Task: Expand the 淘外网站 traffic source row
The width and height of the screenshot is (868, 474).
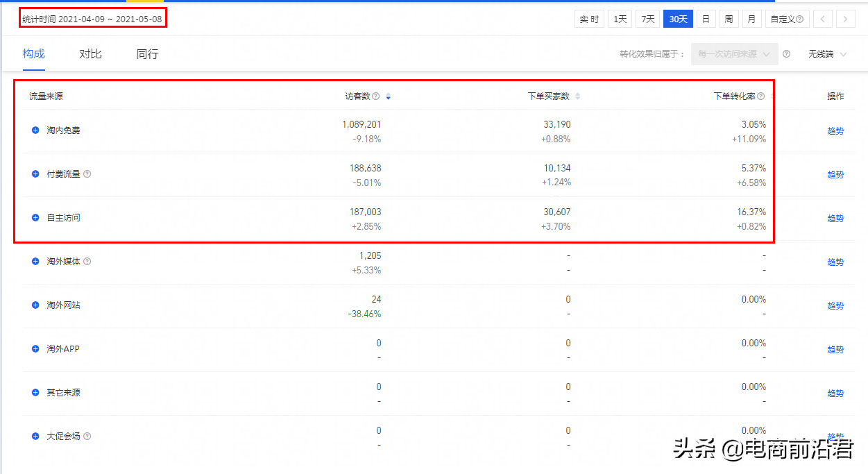Action: 35,305
